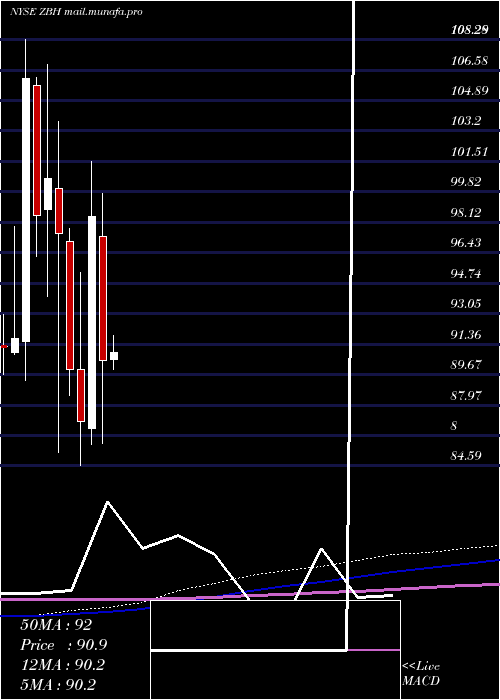
Task: Click the 91.36 price axis label
Action: pyautogui.click(x=466, y=334)
